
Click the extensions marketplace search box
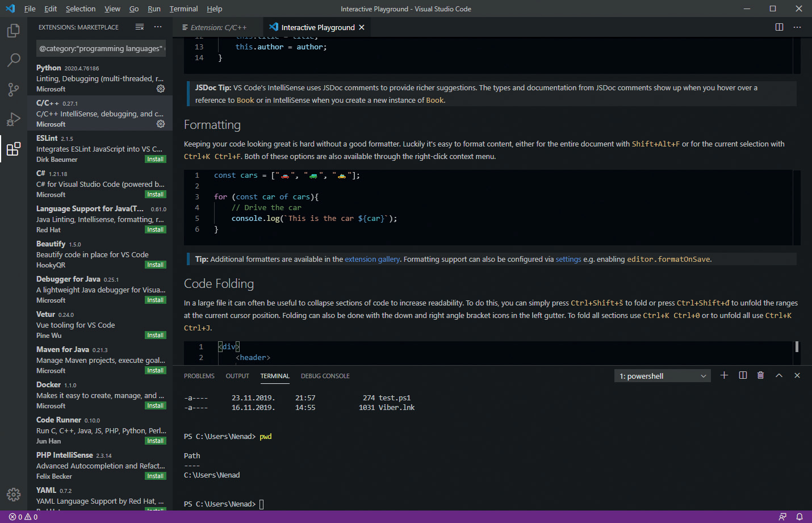tap(101, 49)
